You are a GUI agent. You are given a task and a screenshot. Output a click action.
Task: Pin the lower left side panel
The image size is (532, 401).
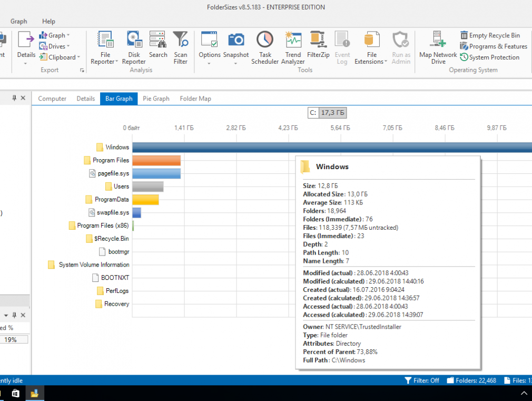click(x=14, y=315)
